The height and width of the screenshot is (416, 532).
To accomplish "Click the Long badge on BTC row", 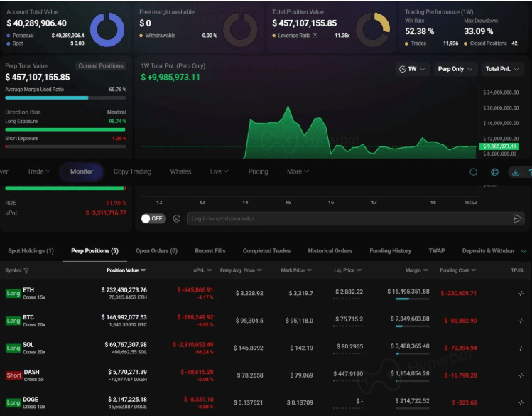I will 13,321.
